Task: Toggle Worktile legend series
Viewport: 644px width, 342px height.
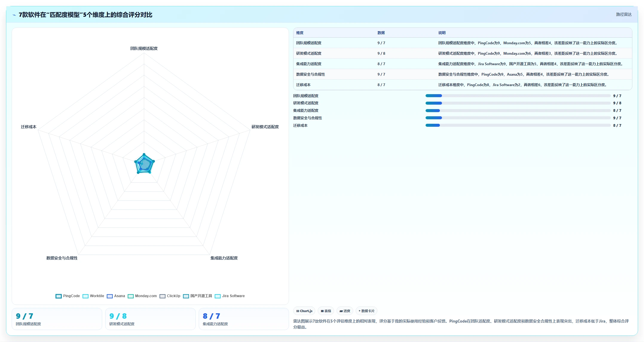Action: [93, 296]
